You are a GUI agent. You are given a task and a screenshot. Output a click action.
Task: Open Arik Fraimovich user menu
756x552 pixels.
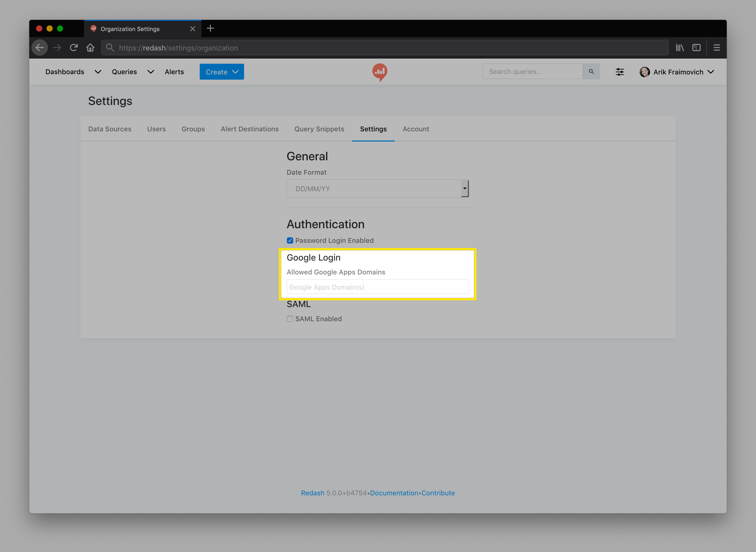pyautogui.click(x=677, y=72)
